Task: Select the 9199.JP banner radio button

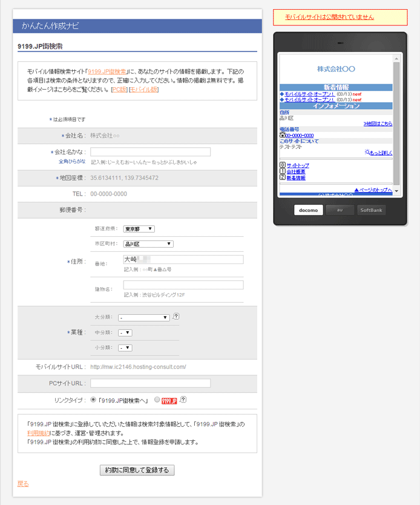Action: (157, 400)
